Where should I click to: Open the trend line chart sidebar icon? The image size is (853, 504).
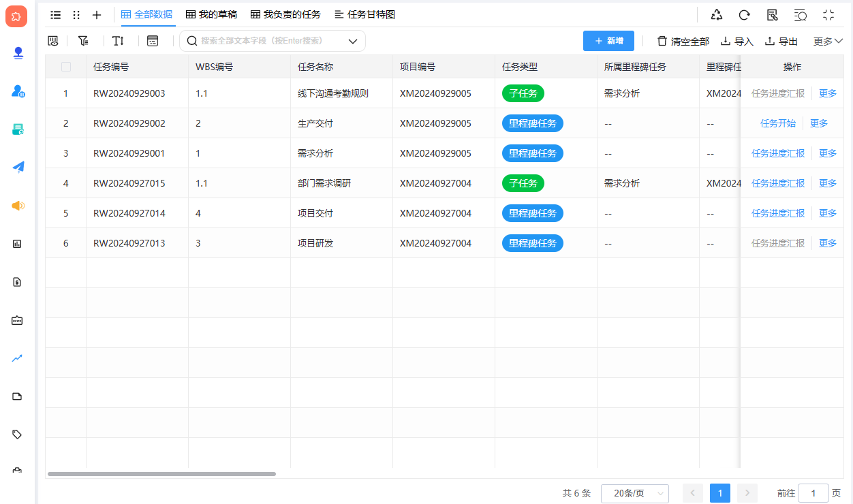pyautogui.click(x=18, y=358)
